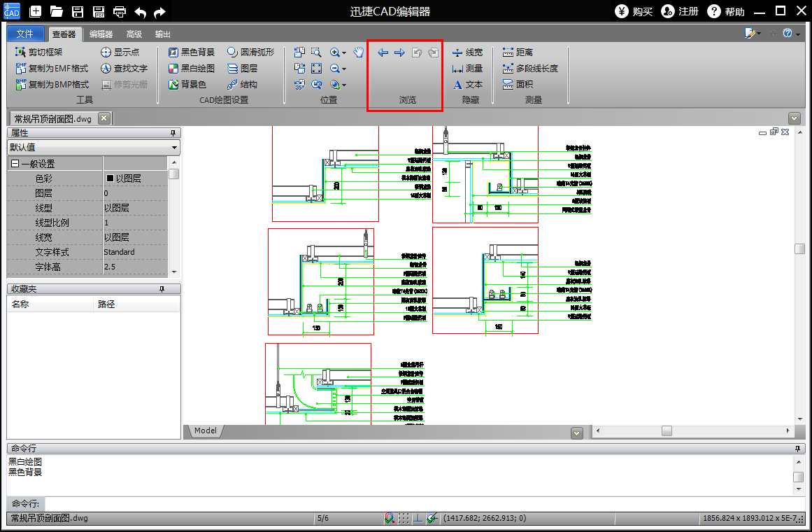This screenshot has width=812, height=532.
Task: Click the Distance measure tool (距离)
Action: click(518, 52)
